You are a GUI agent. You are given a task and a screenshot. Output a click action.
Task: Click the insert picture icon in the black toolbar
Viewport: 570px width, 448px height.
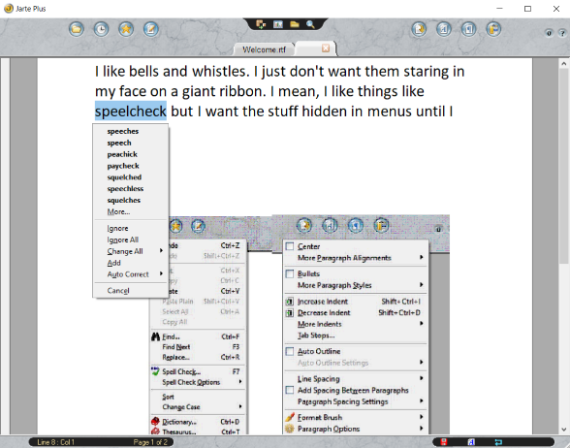tap(278, 24)
